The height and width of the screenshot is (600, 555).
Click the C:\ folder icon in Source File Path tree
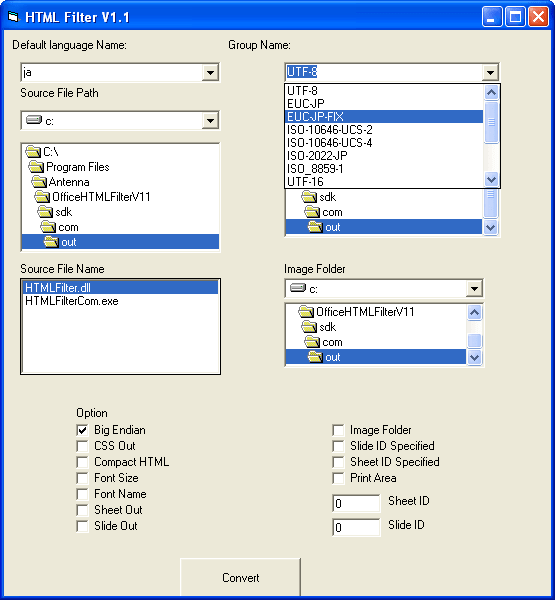[33, 152]
